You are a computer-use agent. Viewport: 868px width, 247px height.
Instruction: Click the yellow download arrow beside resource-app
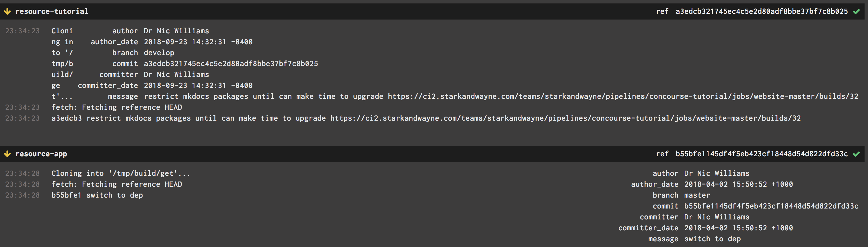point(7,154)
